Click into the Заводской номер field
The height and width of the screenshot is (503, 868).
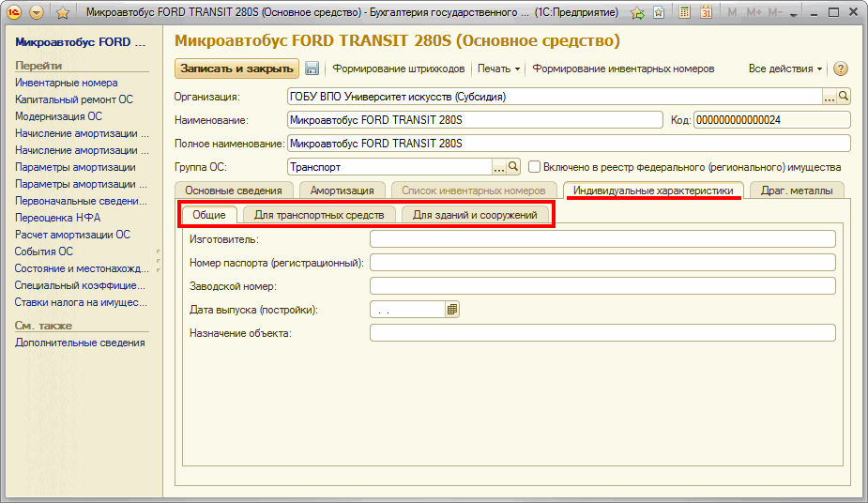(602, 285)
